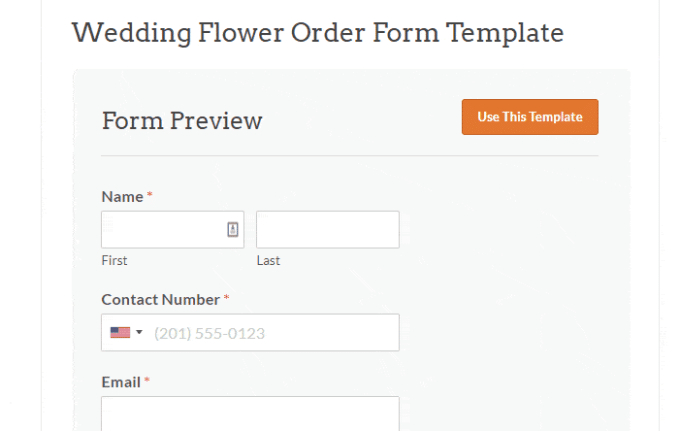Focus the Last name input field
This screenshot has width=680, height=431.
(x=327, y=229)
